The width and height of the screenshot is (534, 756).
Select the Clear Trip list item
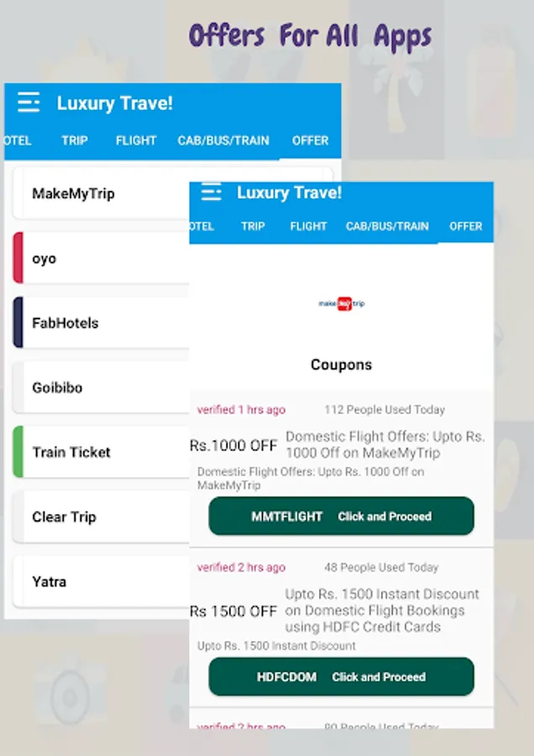click(x=102, y=517)
